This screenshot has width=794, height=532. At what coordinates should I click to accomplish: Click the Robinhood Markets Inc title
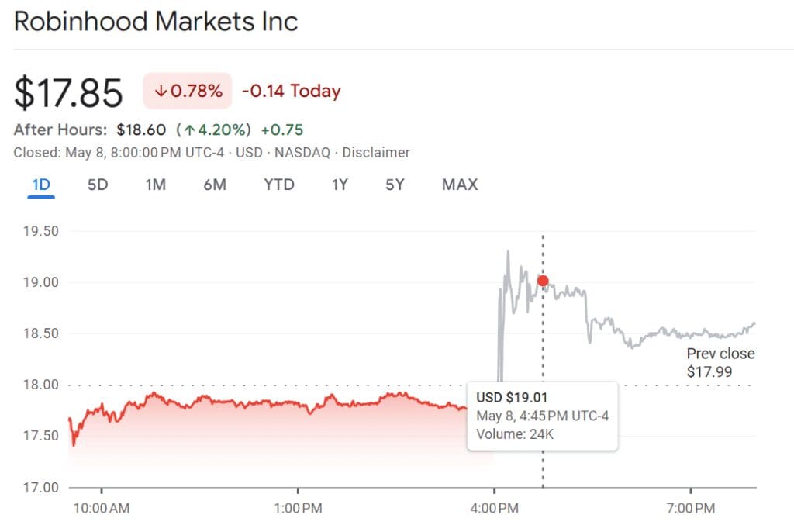coord(155,21)
